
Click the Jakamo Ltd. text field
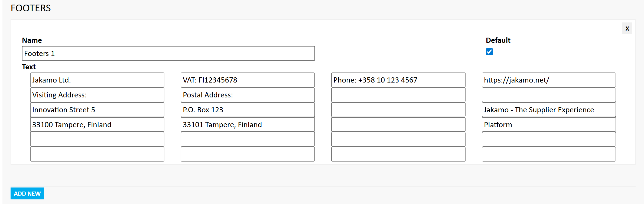(x=97, y=80)
